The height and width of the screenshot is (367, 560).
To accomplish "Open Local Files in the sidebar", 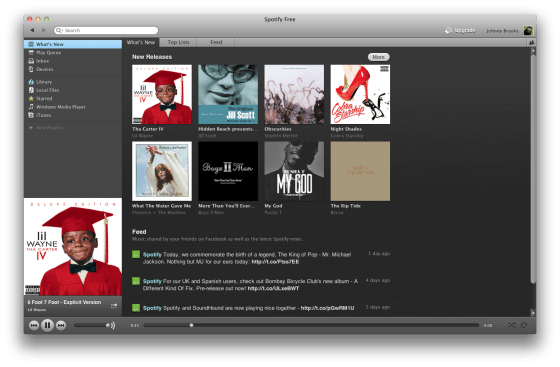I will (73, 90).
